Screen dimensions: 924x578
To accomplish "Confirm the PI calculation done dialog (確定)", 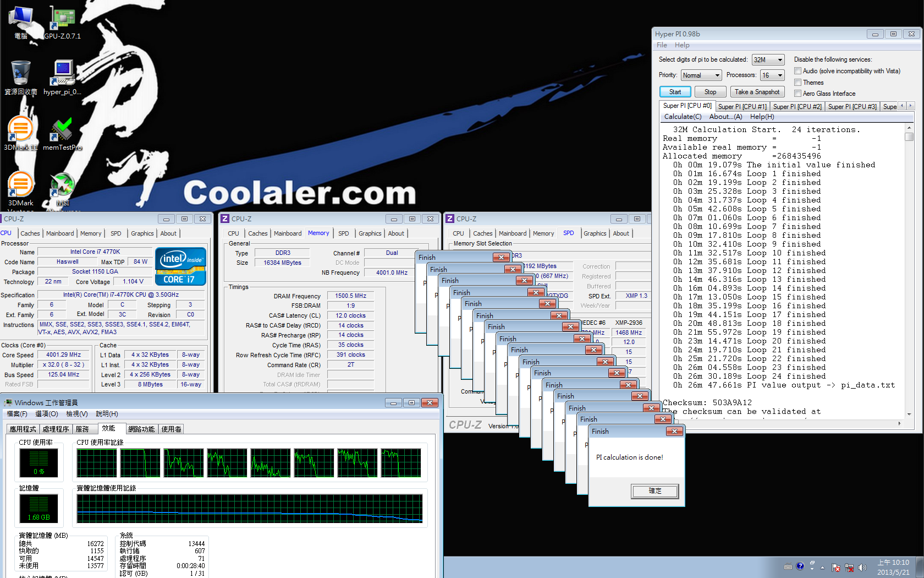I will (654, 491).
